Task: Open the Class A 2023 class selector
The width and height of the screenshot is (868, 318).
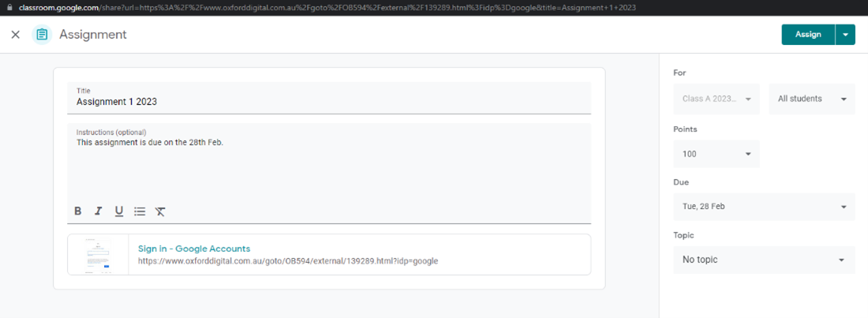Action: pyautogui.click(x=716, y=99)
